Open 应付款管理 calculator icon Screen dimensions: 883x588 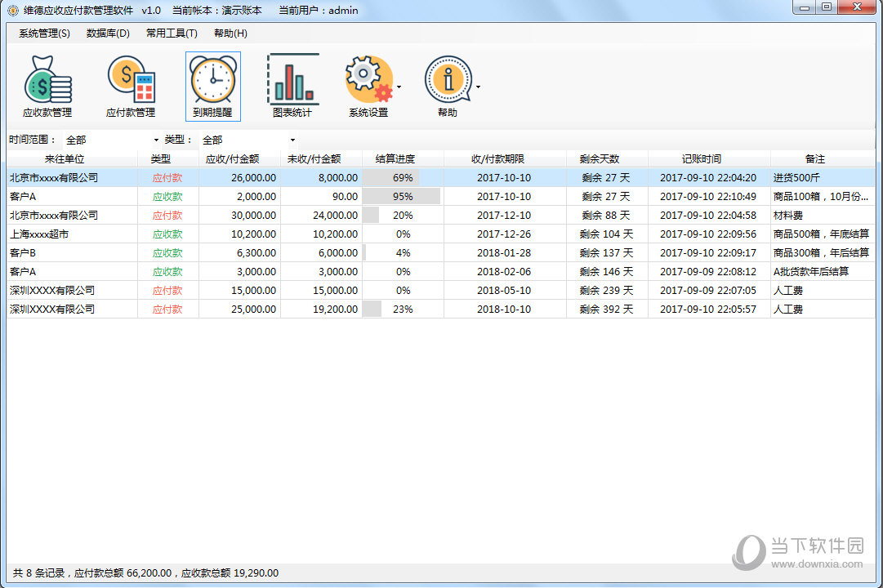(131, 80)
